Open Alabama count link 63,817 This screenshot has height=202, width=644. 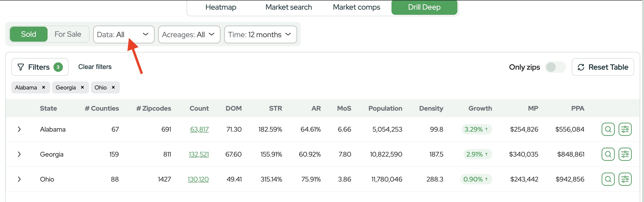tap(199, 129)
